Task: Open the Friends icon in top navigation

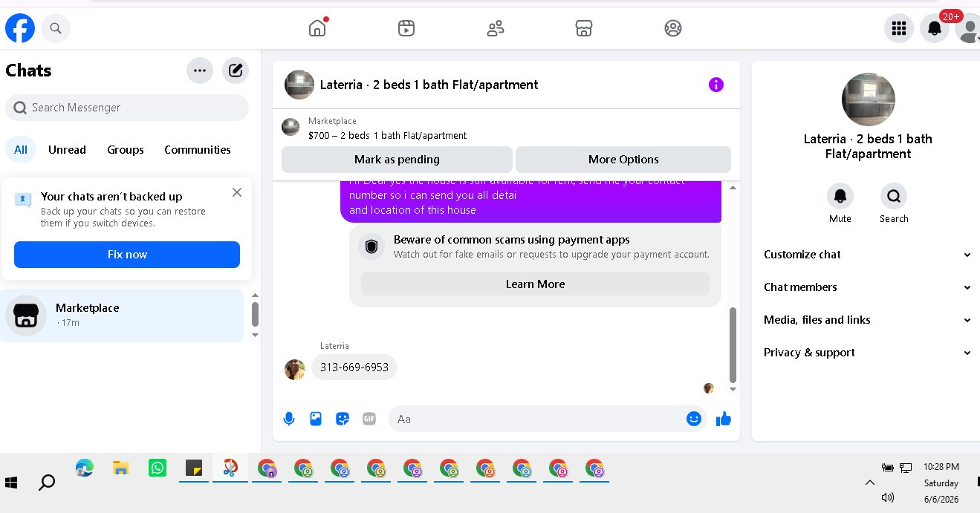Action: coord(496,28)
